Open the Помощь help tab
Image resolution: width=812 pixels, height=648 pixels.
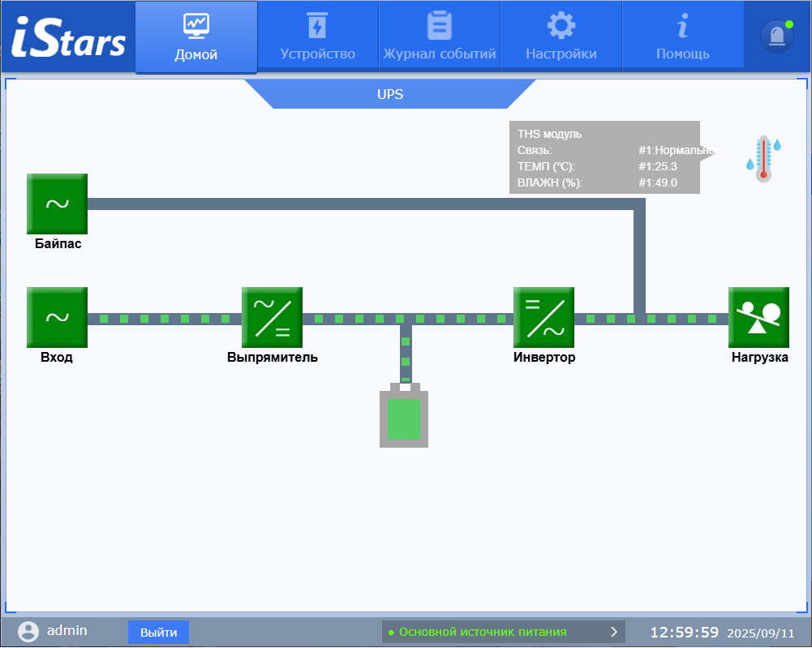tap(683, 37)
